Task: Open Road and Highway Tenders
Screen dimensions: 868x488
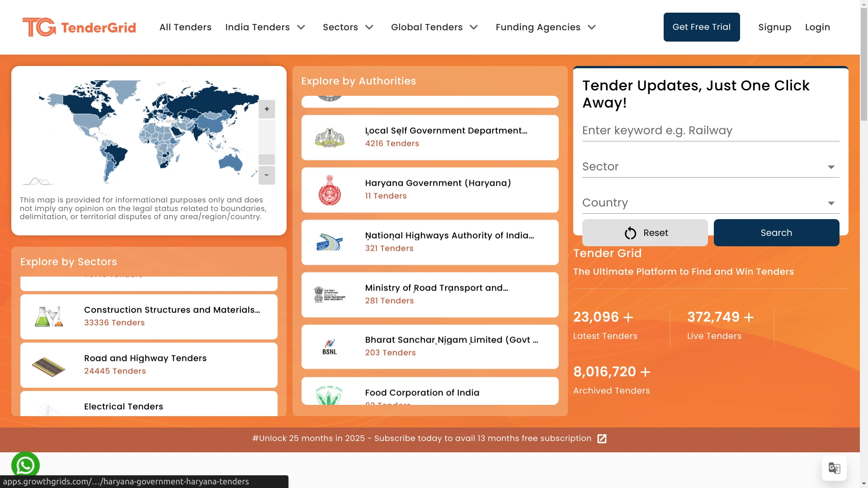Action: tap(149, 365)
